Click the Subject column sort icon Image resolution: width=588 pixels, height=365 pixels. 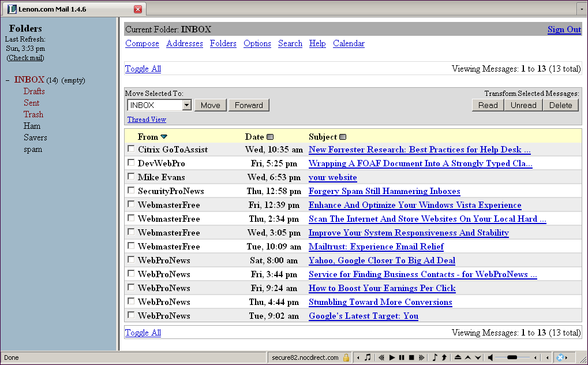343,137
